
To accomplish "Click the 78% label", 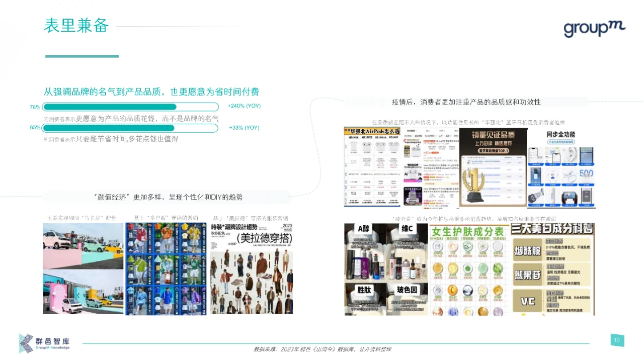I will point(35,107).
